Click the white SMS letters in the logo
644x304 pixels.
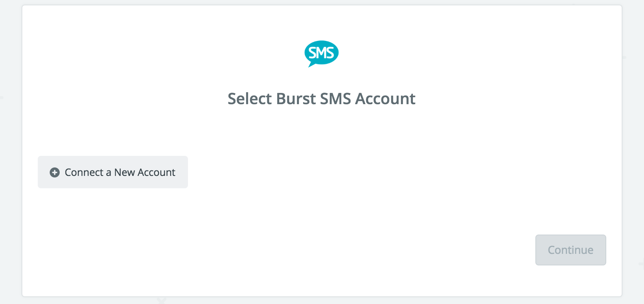point(321,52)
